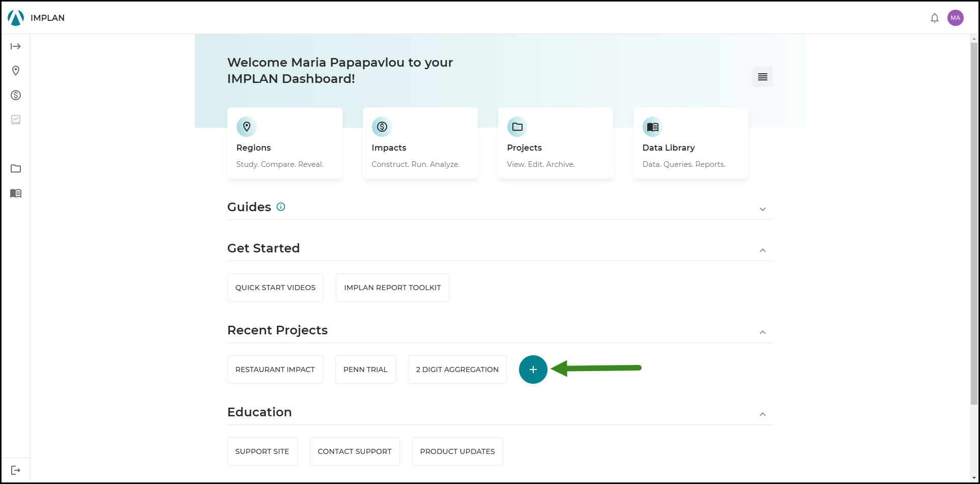
Task: Open Results chart icon in sidebar
Action: pyautogui.click(x=16, y=120)
